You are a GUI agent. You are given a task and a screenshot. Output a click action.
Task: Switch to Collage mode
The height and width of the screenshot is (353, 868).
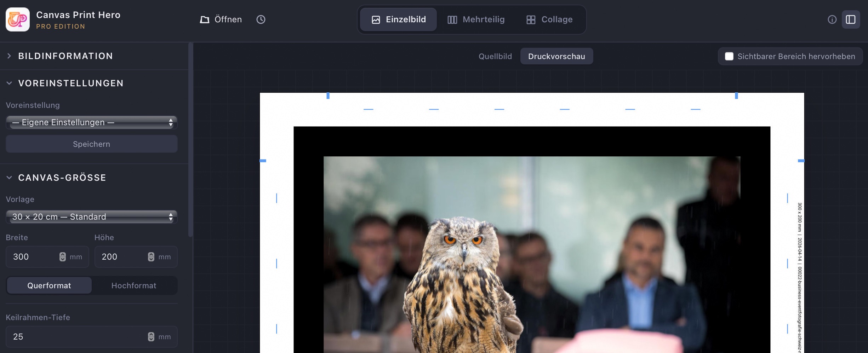point(549,19)
